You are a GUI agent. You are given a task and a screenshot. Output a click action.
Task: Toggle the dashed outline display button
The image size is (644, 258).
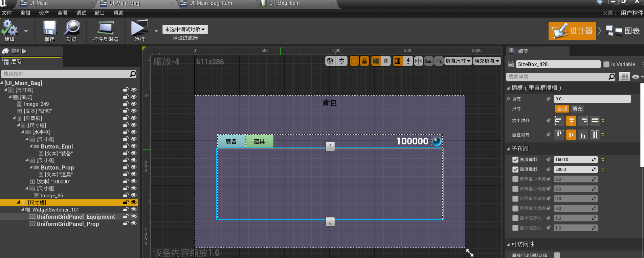pyautogui.click(x=354, y=61)
